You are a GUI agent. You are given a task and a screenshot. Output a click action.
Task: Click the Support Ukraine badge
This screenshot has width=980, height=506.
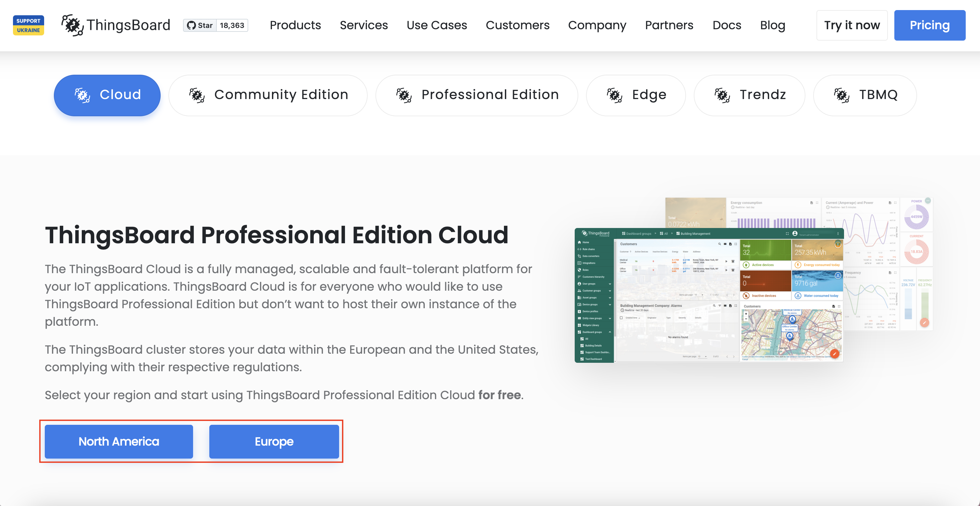click(x=29, y=25)
